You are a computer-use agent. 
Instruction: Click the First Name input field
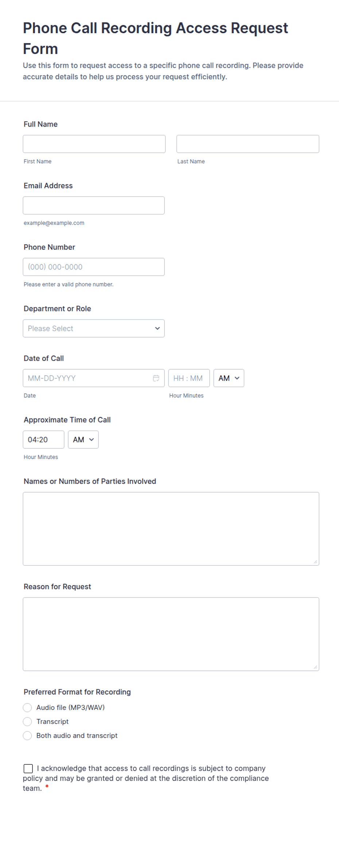pos(94,144)
